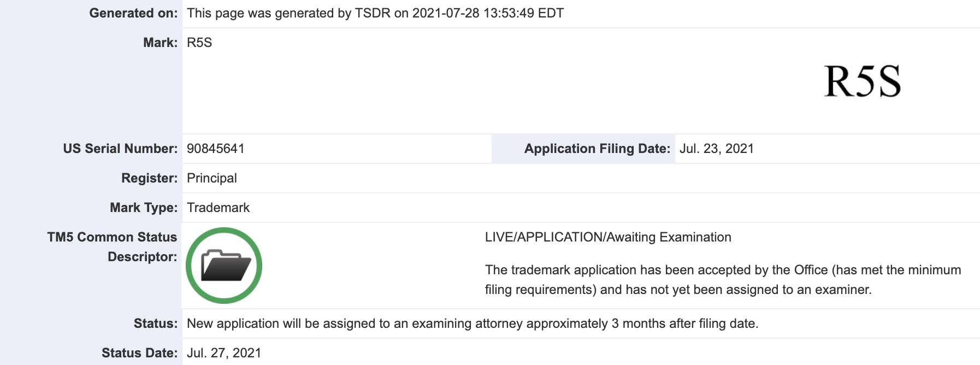Viewport: 980px width, 365px height.
Task: Click the mark text R5S value
Action: [x=199, y=43]
